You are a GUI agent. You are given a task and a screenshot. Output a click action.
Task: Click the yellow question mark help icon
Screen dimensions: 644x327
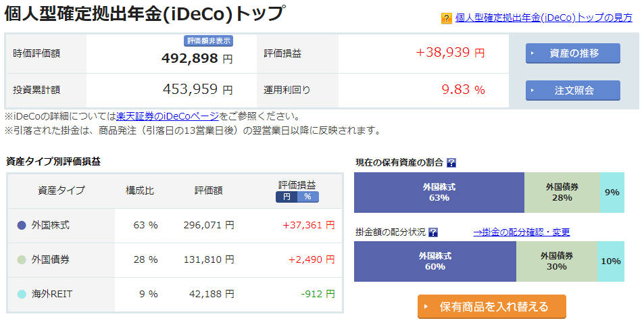tap(446, 18)
